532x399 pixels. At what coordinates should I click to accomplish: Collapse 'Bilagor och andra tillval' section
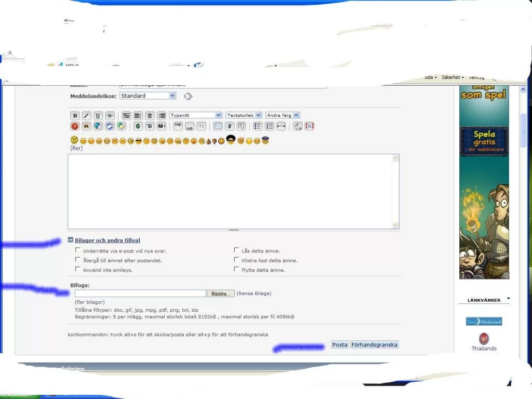point(70,240)
